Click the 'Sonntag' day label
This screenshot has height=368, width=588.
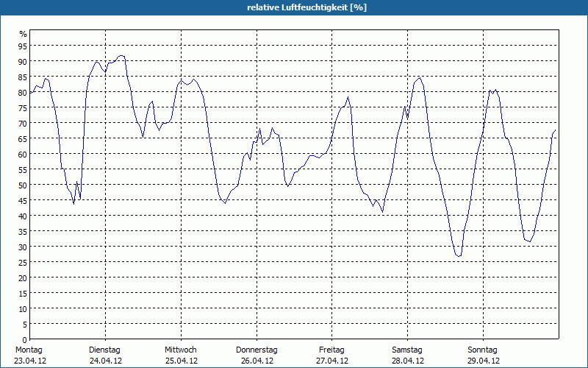point(482,350)
